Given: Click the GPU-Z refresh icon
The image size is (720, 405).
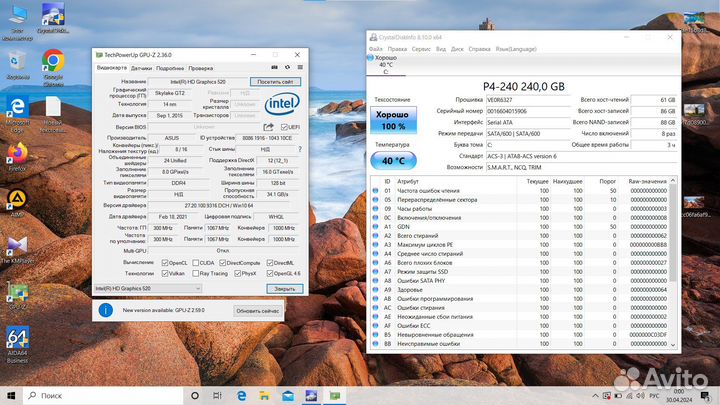Looking at the screenshot, I should click(x=287, y=68).
